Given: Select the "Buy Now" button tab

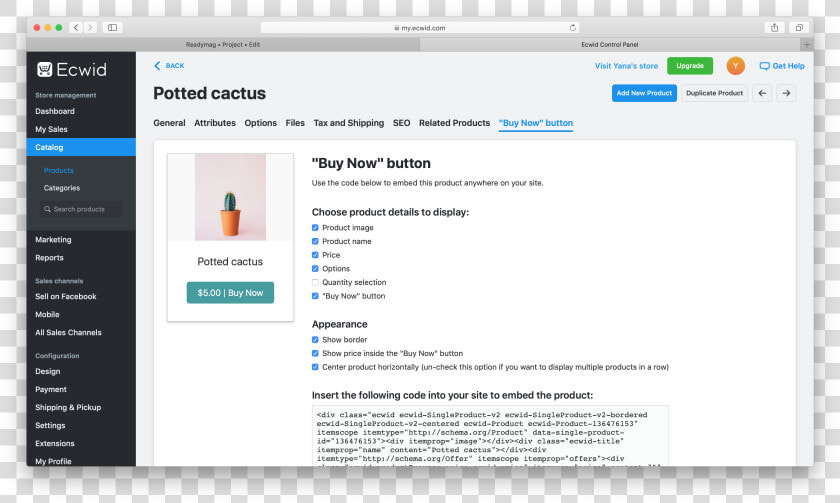Looking at the screenshot, I should [x=536, y=123].
